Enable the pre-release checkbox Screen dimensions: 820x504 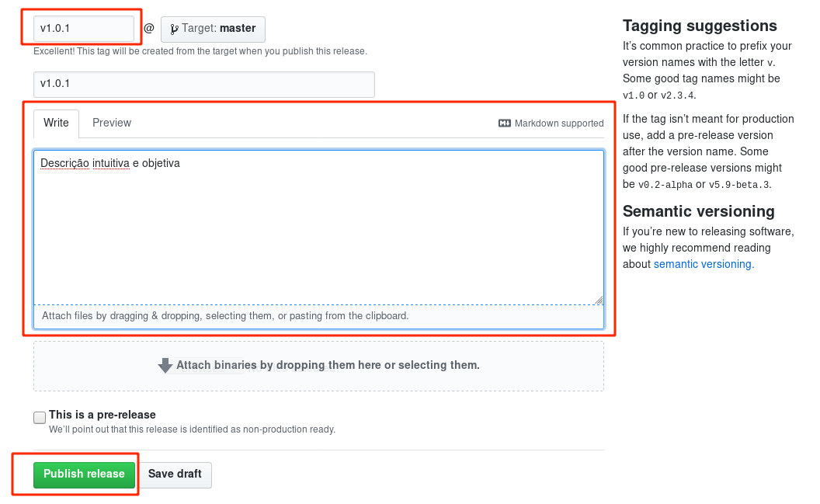[39, 417]
